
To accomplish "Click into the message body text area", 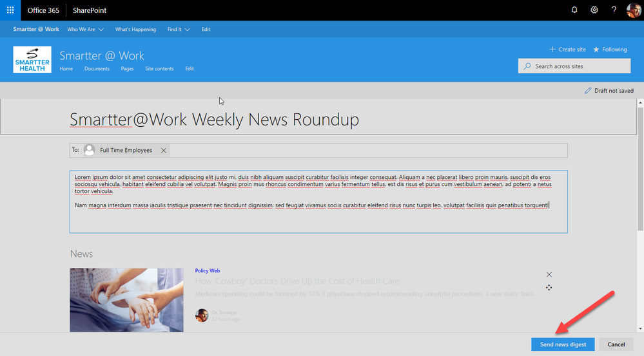I will 318,201.
